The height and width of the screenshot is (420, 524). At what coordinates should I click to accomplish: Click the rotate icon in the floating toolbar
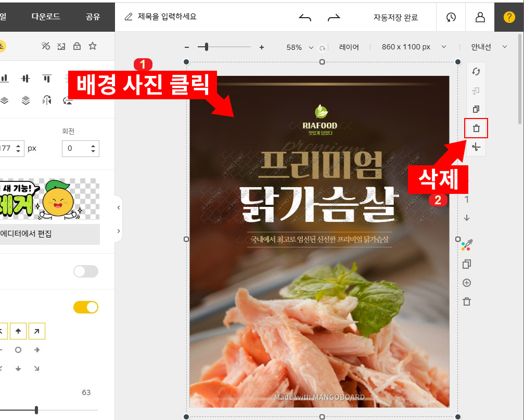click(476, 71)
